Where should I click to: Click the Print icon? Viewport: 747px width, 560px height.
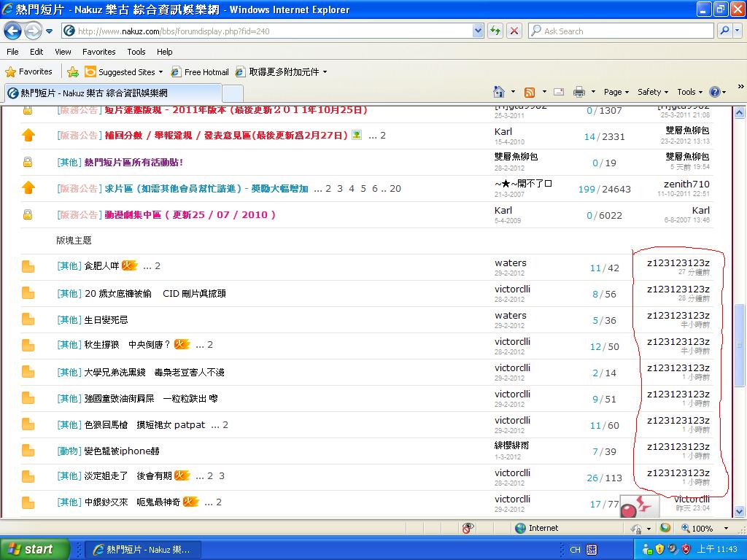[578, 92]
